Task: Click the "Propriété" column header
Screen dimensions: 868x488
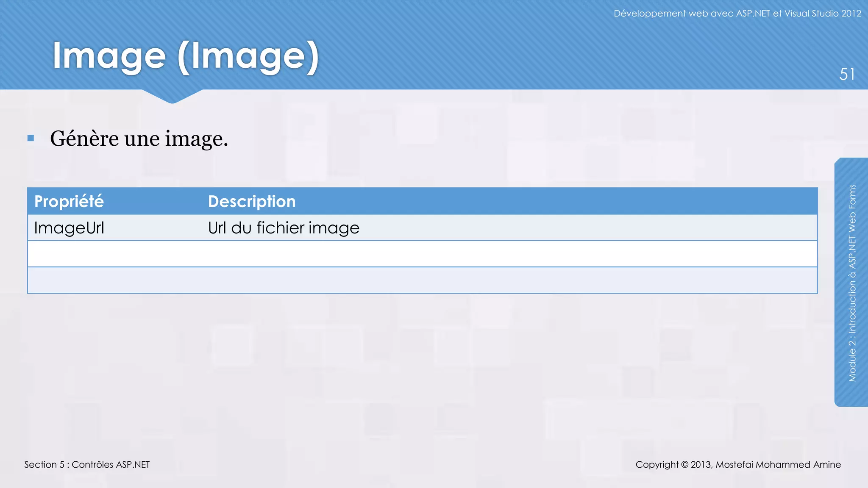Action: click(69, 201)
